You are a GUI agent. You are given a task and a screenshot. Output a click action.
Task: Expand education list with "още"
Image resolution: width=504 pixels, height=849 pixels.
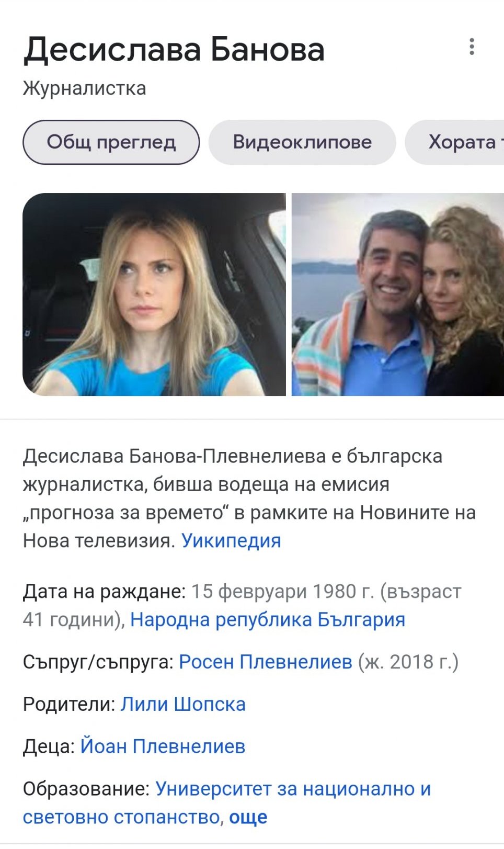pos(248,817)
